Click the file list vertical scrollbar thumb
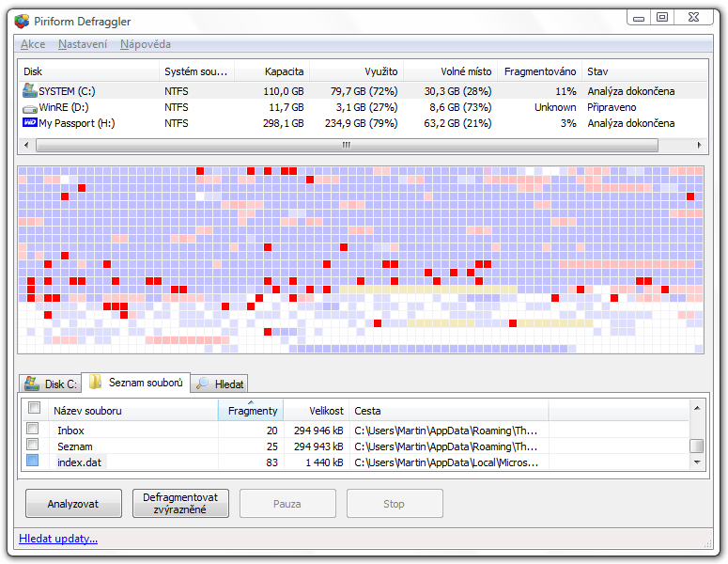 tap(697, 446)
